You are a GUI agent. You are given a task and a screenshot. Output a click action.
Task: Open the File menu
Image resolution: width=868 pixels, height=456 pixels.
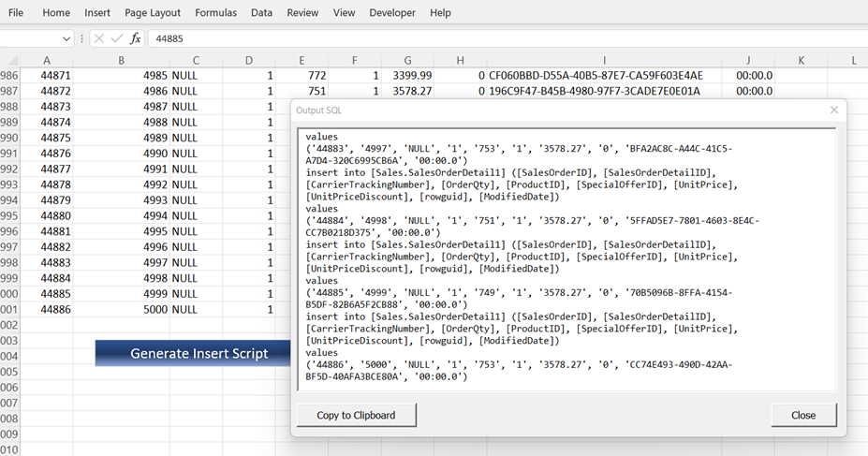click(x=16, y=12)
